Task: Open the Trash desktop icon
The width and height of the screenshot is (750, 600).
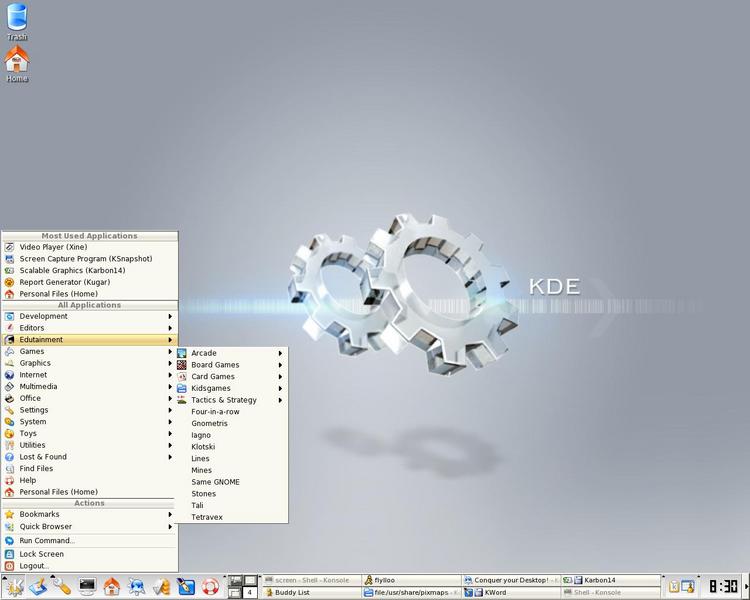Action: point(17,22)
